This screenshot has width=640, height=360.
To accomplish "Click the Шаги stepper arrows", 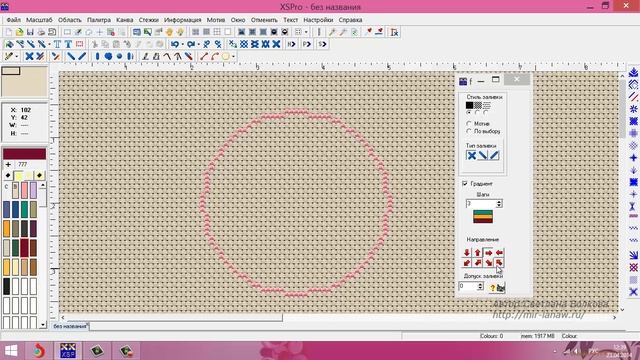I will tap(499, 203).
